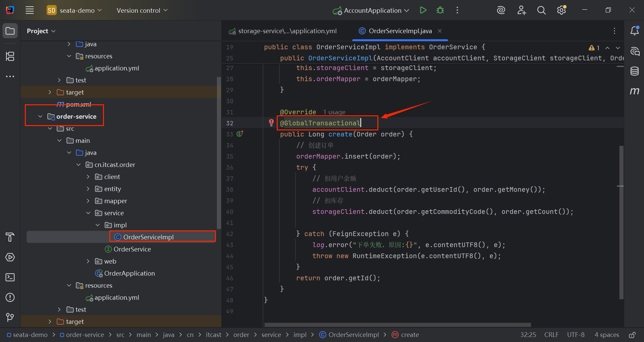Image resolution: width=644 pixels, height=342 pixels.
Task: Open more run actions menu
Action: click(x=457, y=10)
